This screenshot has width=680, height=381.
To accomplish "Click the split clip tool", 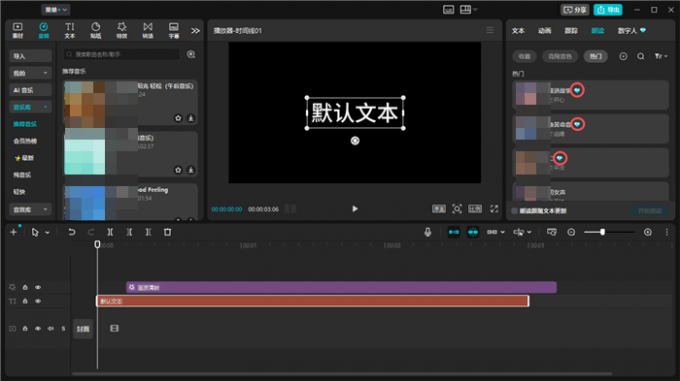I will click(x=110, y=232).
